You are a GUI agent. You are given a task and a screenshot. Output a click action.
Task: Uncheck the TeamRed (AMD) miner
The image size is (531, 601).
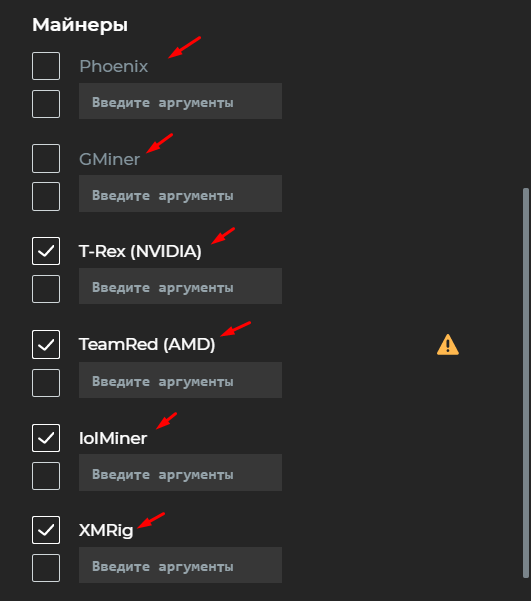[46, 345]
